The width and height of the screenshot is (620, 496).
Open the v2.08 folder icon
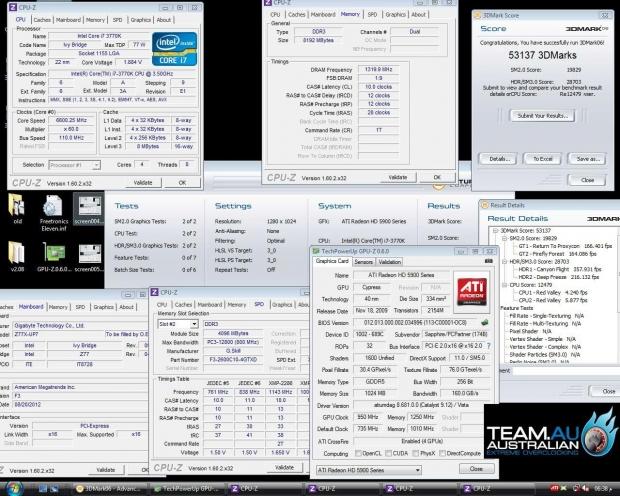tap(16, 256)
